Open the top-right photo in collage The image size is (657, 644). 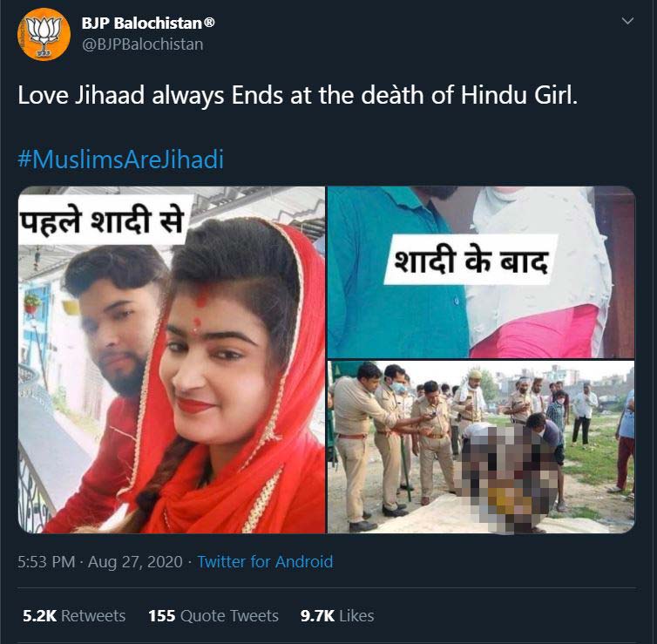tap(481, 272)
